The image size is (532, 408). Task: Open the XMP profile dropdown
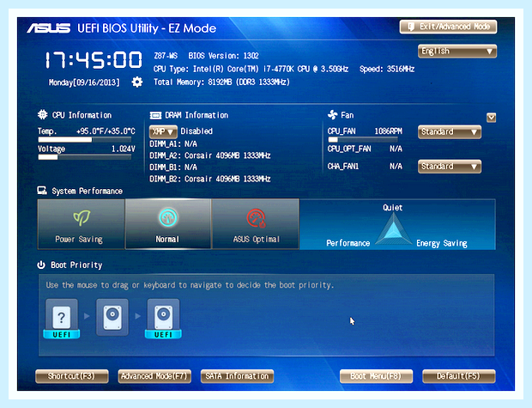pyautogui.click(x=163, y=131)
